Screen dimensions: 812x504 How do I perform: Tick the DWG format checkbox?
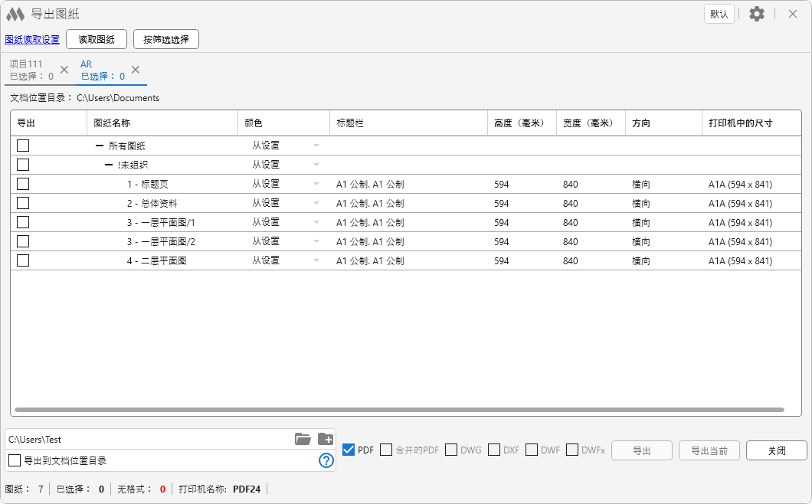[451, 450]
